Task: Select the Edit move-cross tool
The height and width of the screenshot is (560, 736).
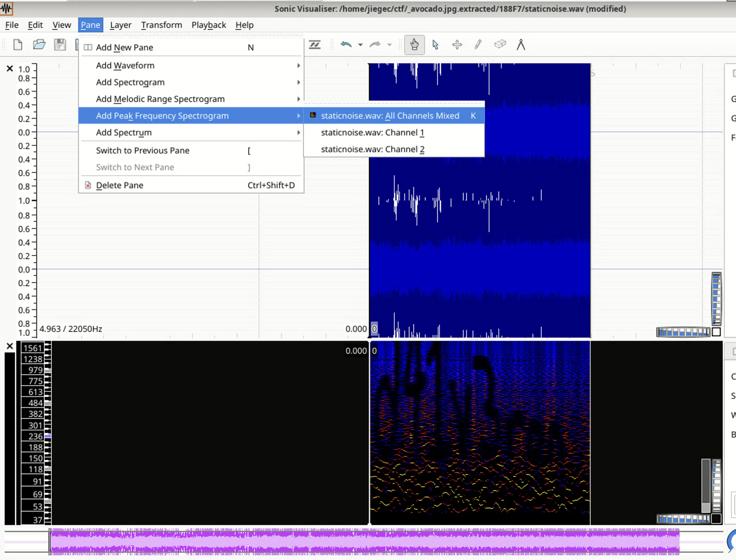Action: point(457,44)
